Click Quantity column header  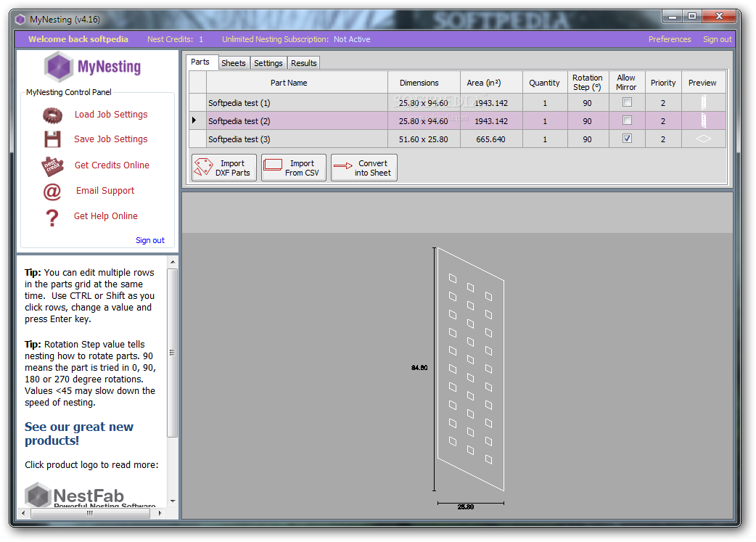(x=544, y=83)
